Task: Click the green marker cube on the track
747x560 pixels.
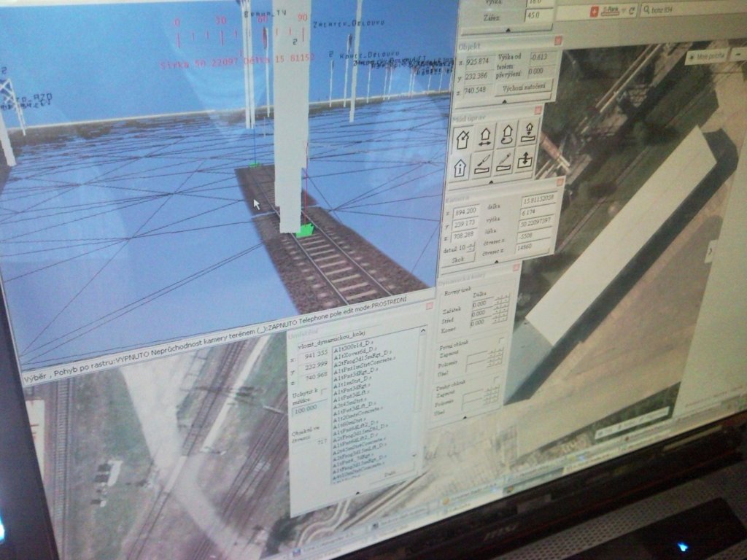Action: click(304, 231)
